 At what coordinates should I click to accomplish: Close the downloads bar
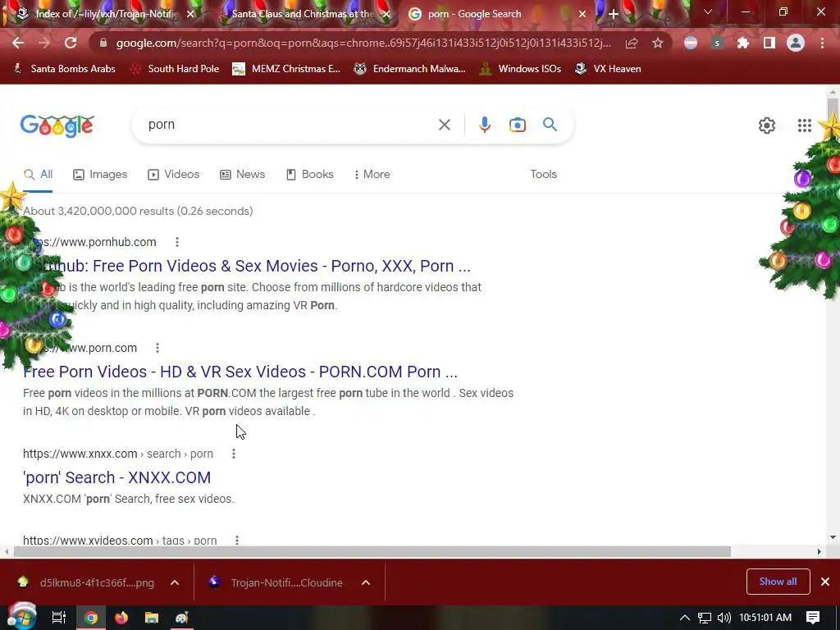[x=825, y=582]
